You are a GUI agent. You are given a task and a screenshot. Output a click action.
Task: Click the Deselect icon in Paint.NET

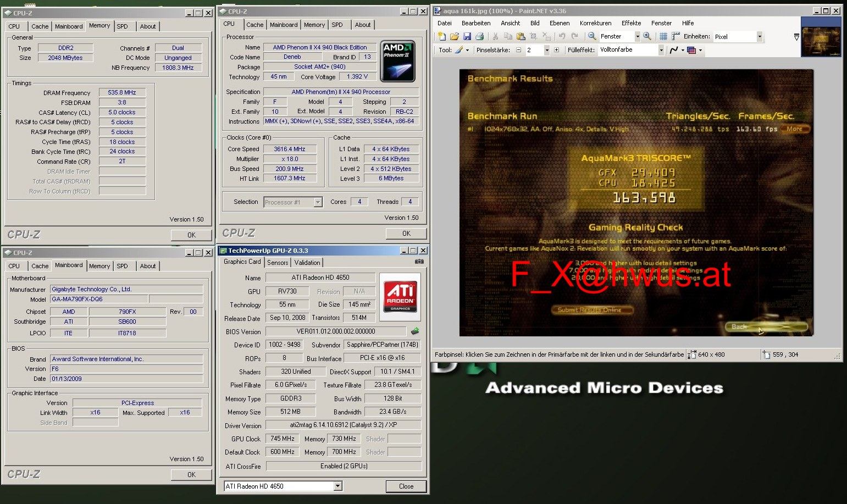(546, 36)
